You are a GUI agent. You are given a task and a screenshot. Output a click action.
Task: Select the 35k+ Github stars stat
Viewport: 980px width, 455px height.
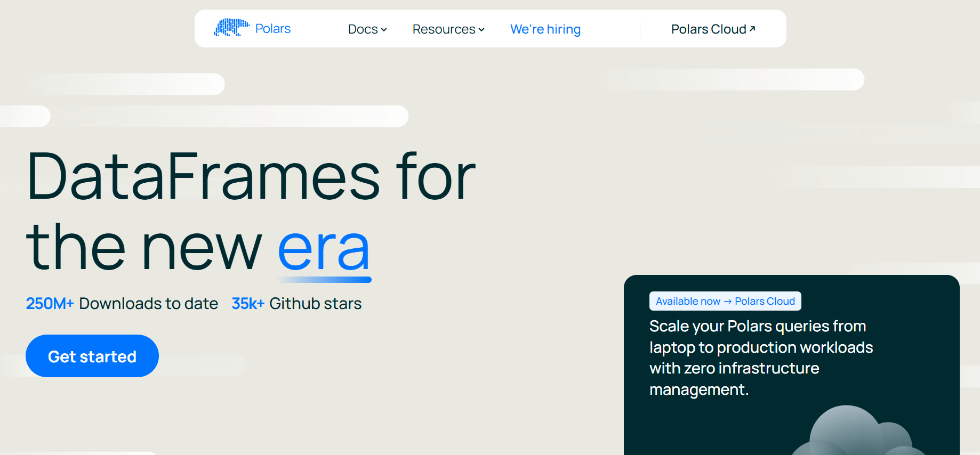pos(296,304)
